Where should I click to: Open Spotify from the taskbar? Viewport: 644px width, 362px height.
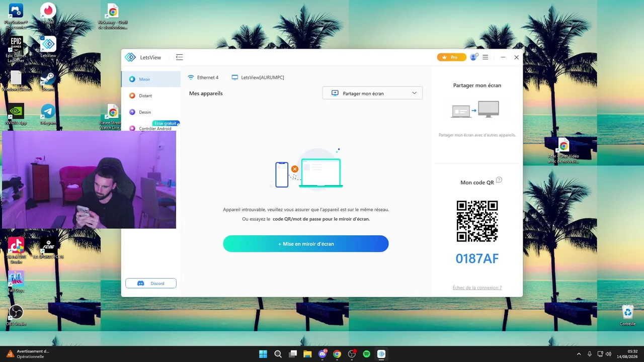pos(367,354)
